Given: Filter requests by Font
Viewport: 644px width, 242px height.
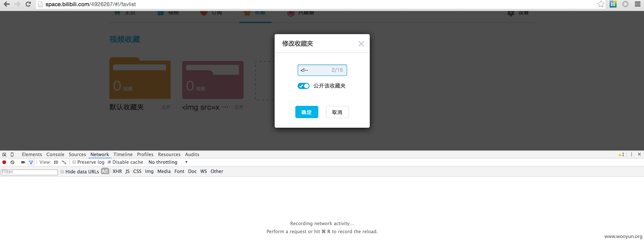Looking at the screenshot, I should point(179,171).
